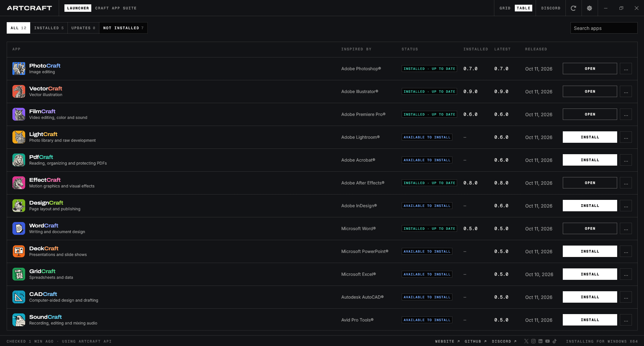644x346 pixels.
Task: Click the GridCraft spreadsheet icon
Action: 19,274
